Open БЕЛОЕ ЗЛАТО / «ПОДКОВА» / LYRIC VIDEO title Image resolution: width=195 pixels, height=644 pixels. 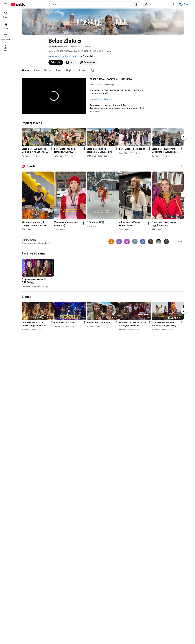pos(111,79)
